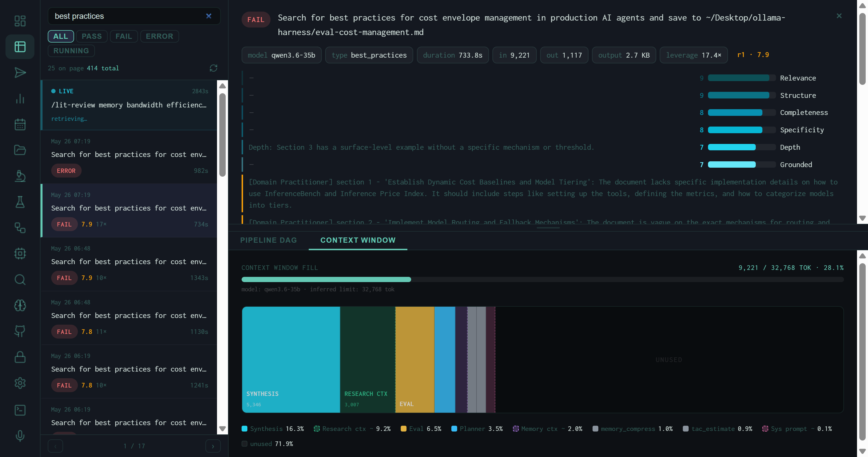
Task: Open the dashboard grid icon in sidebar
Action: (20, 21)
